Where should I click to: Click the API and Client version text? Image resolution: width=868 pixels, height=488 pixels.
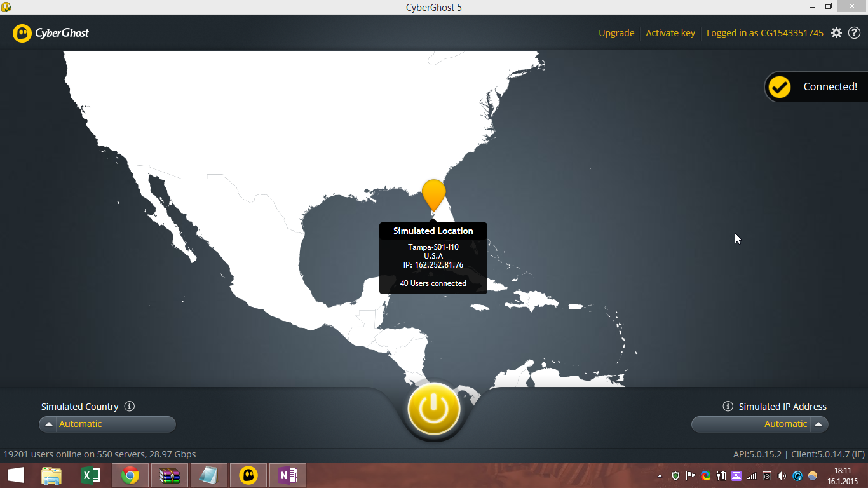799,454
